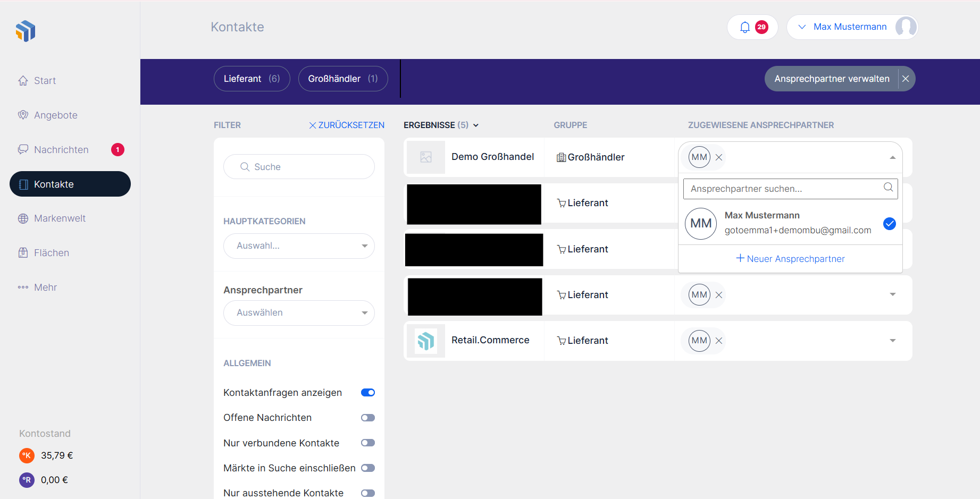This screenshot has height=499, width=980.
Task: Click the app logo in sidebar
Action: pos(26,31)
